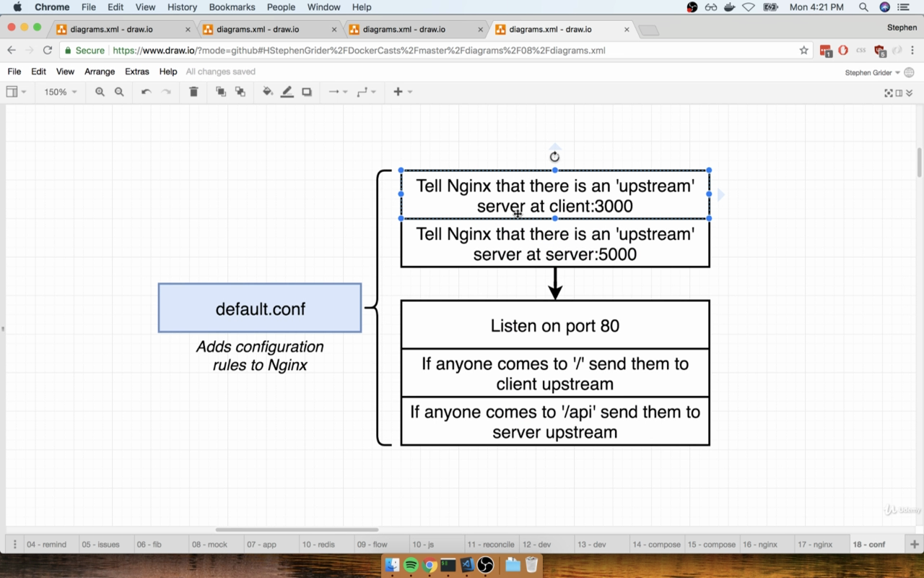The image size is (924, 578).
Task: Switch to the '16 - nginx' page tab
Action: [x=760, y=544]
